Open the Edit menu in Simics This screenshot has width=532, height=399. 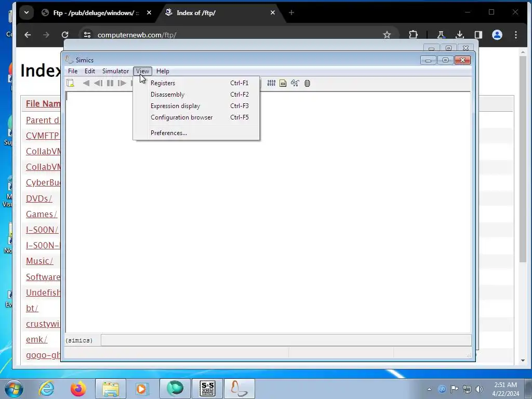(89, 71)
